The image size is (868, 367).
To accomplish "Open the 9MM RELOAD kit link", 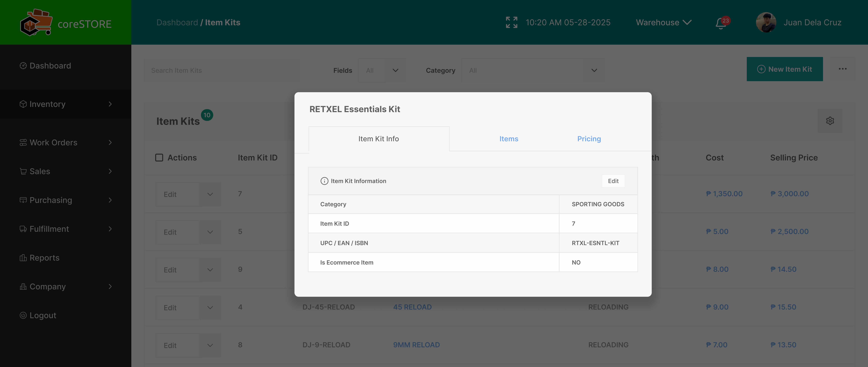I will (417, 345).
